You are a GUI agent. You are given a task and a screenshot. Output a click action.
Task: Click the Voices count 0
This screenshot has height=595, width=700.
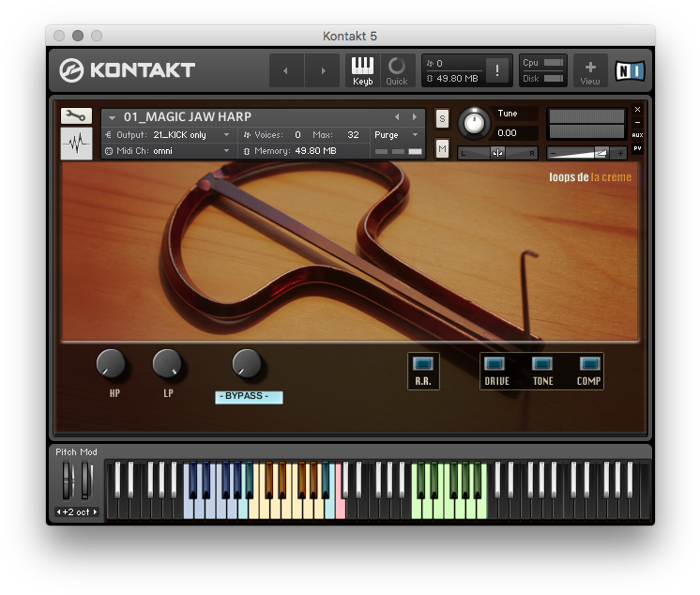coord(297,135)
